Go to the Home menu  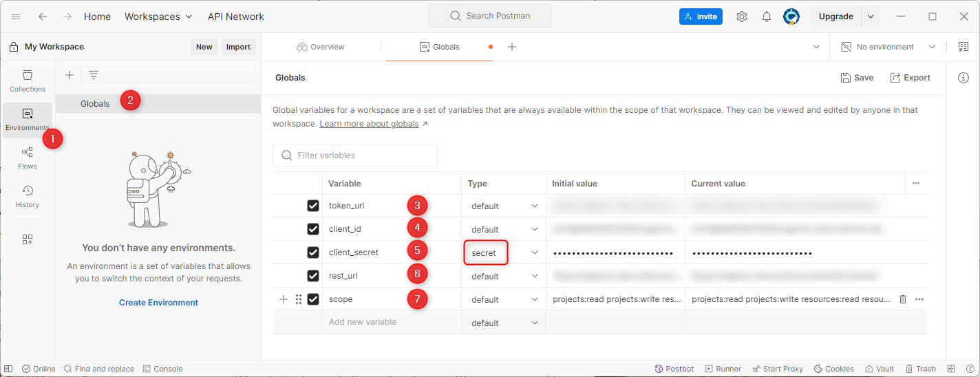tap(97, 17)
